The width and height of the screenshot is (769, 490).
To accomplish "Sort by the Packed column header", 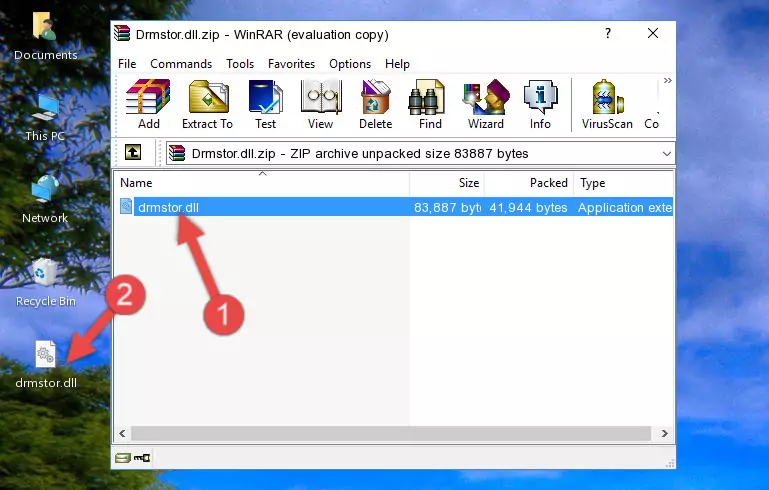I will point(529,183).
